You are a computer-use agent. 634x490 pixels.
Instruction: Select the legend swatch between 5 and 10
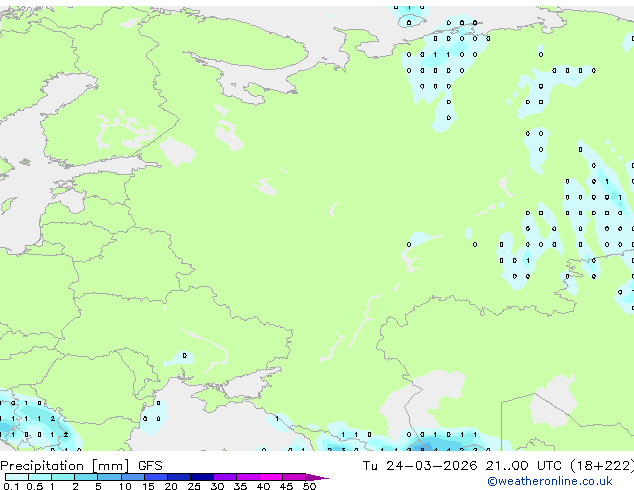pyautogui.click(x=110, y=477)
